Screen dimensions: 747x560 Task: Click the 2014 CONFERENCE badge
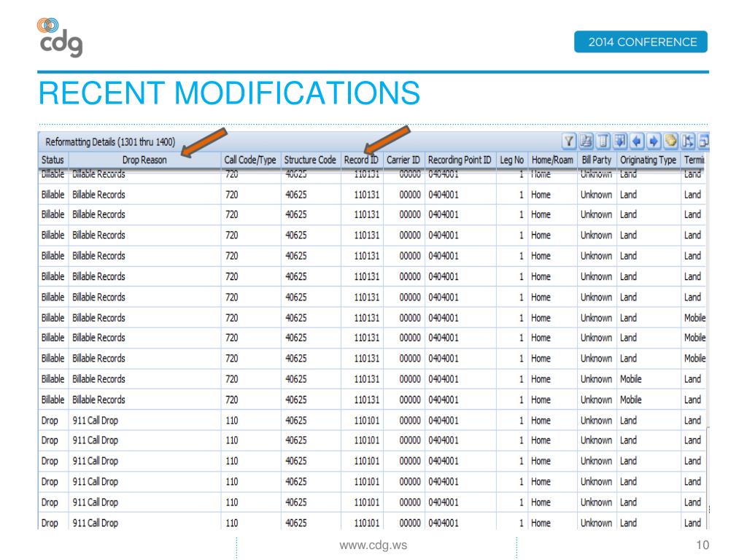click(640, 42)
